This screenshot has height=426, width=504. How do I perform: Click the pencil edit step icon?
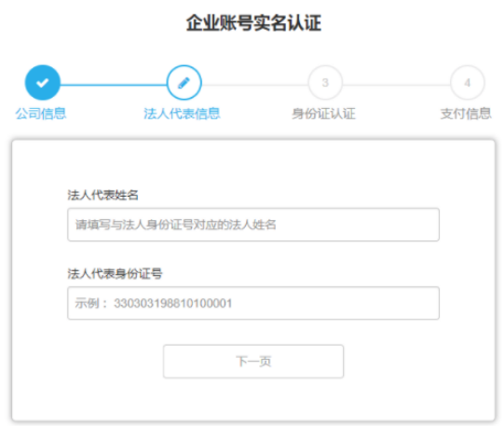click(x=184, y=83)
